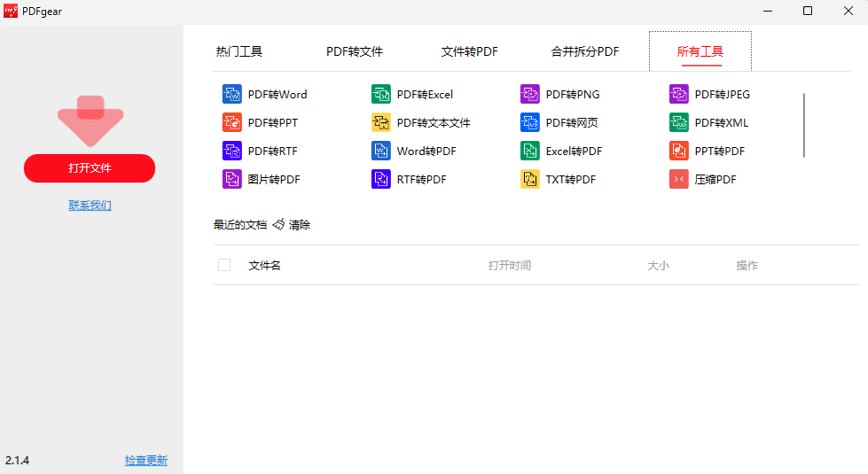This screenshot has width=868, height=474.
Task: Select the PDF转PPT tool icon
Action: pyautogui.click(x=232, y=123)
